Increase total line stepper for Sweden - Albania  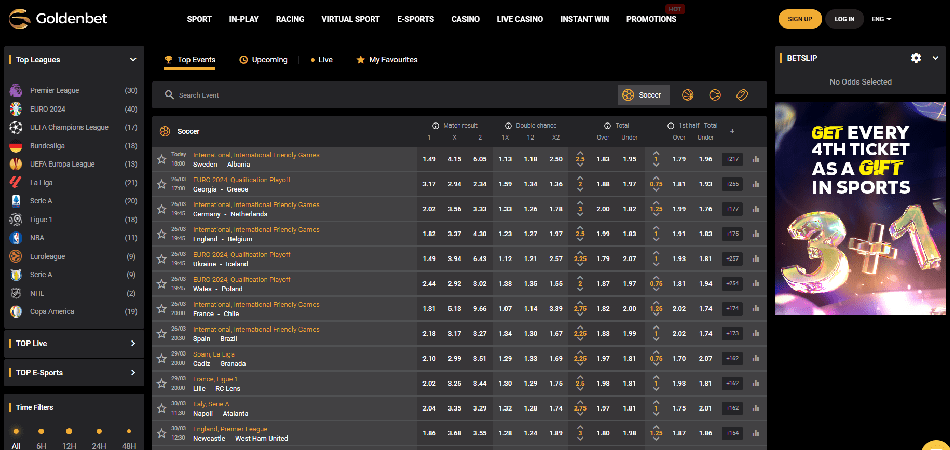[580, 154]
